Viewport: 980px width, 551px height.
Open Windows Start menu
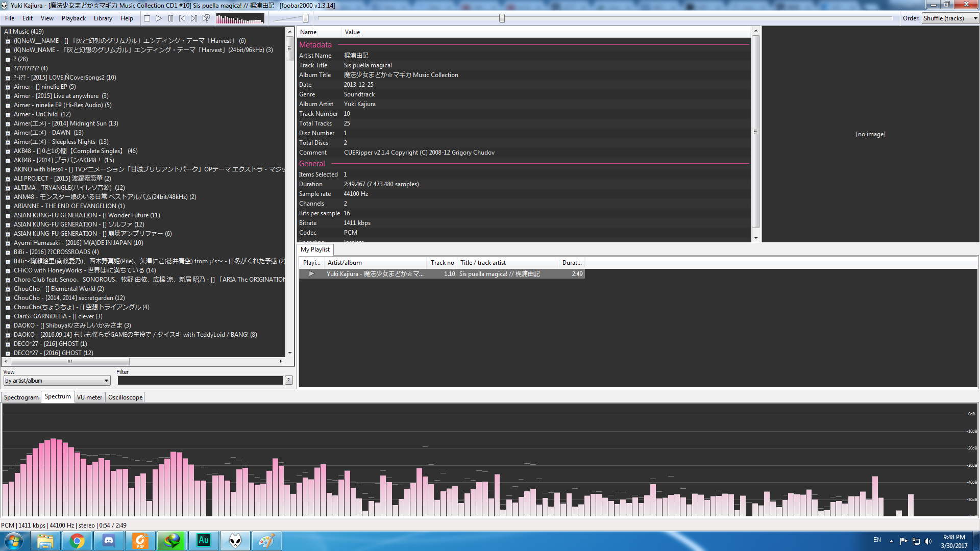coord(14,541)
